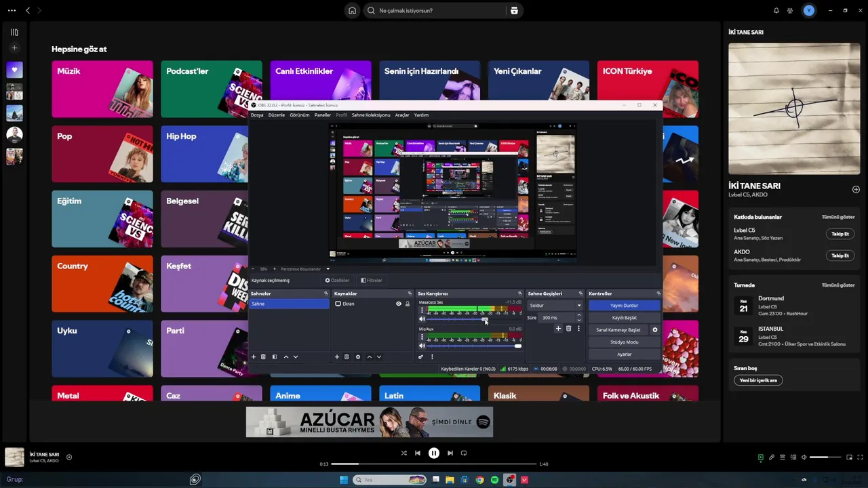This screenshot has width=868, height=488.
Task: Mute the Spotify volume speaker icon
Action: [804, 457]
